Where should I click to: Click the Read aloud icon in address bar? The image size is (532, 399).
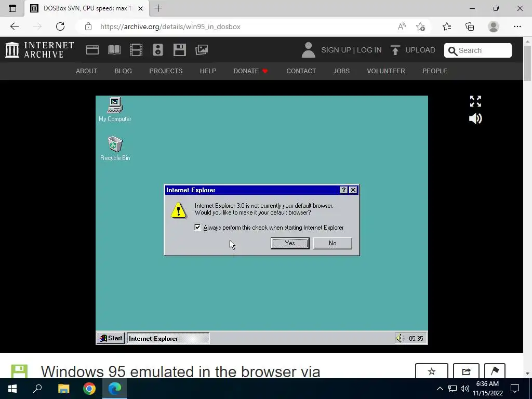pos(402,26)
